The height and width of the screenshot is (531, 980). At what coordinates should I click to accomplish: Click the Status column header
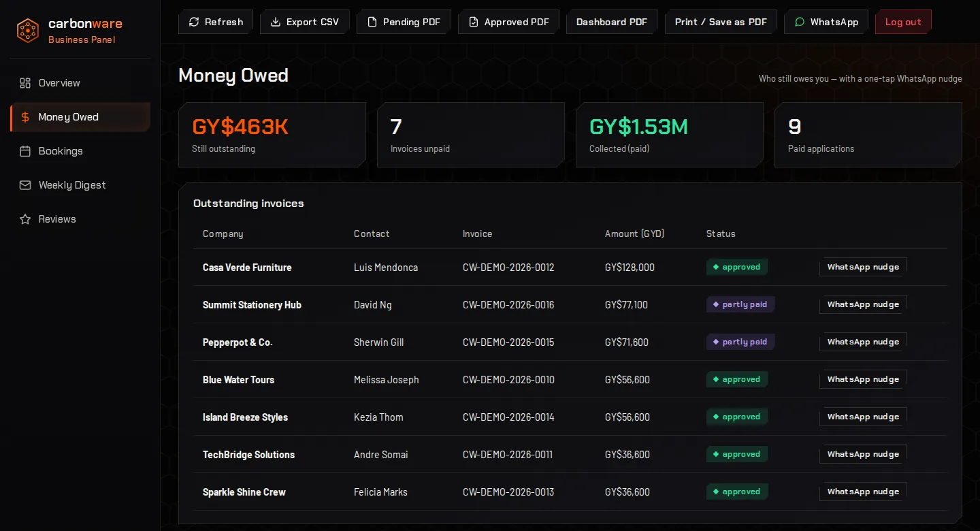click(x=721, y=234)
